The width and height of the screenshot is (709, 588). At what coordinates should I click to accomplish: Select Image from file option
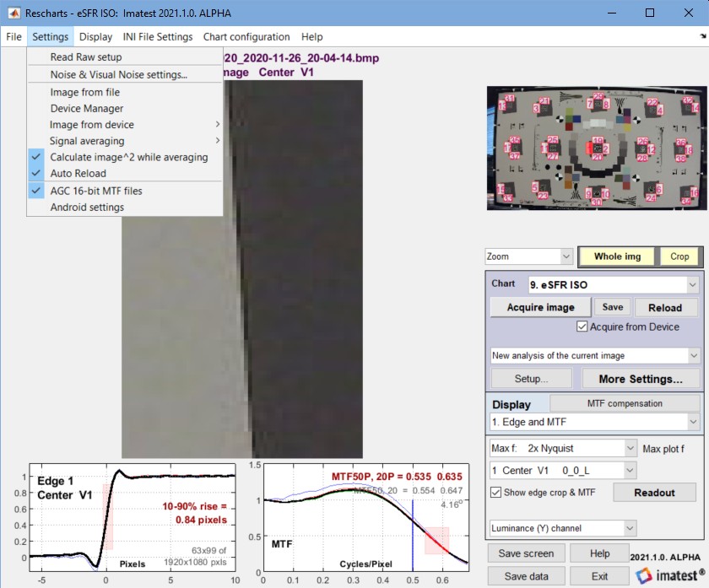tap(125, 92)
